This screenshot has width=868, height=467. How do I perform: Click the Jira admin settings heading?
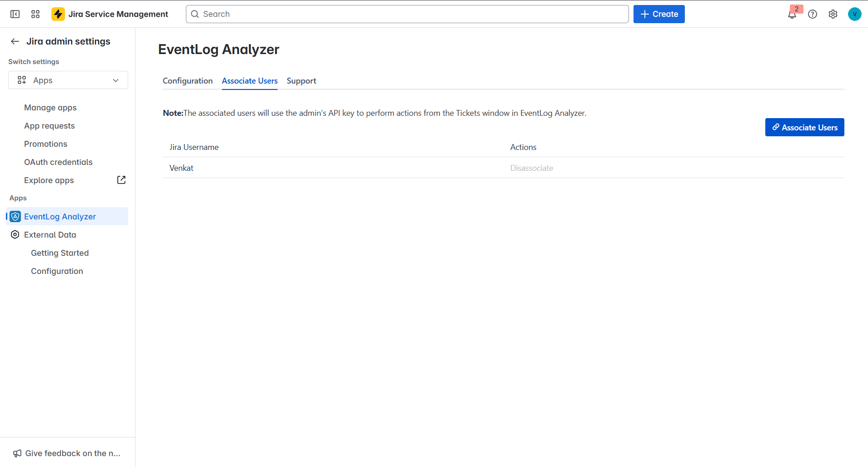68,41
